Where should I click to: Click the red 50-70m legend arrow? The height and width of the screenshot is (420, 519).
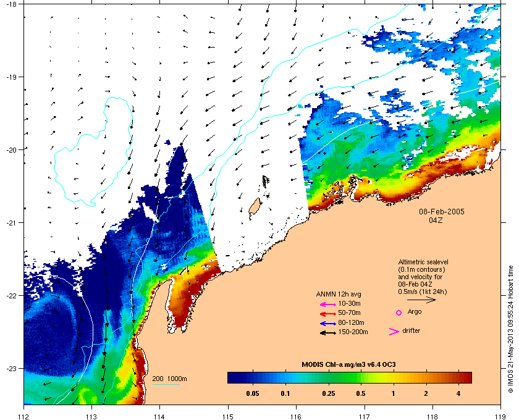(328, 314)
